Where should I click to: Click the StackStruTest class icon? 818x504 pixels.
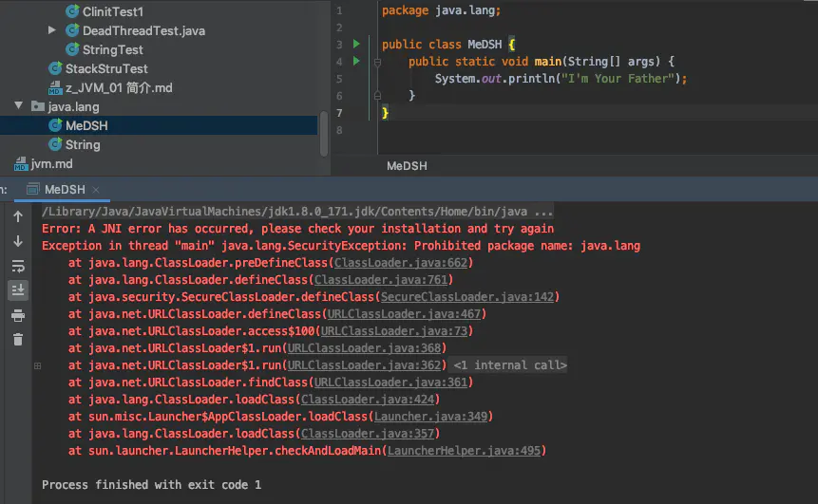pos(55,68)
